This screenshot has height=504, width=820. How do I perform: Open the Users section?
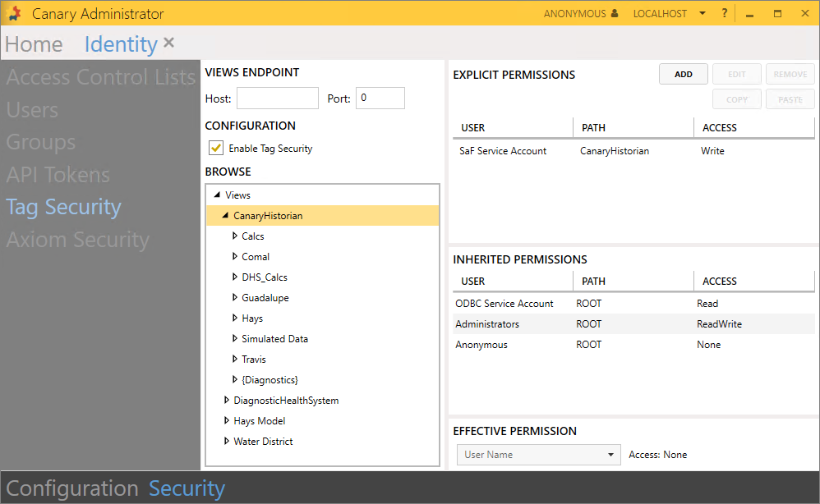32,110
